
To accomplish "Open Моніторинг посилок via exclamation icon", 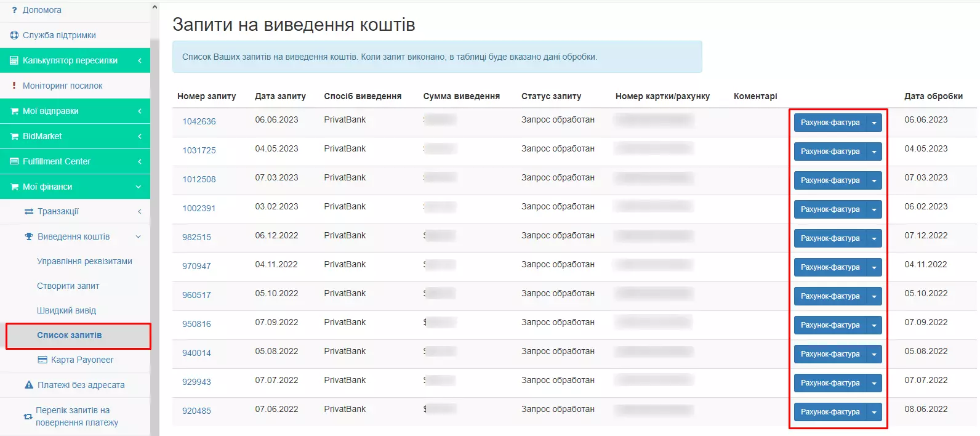I will coord(14,85).
